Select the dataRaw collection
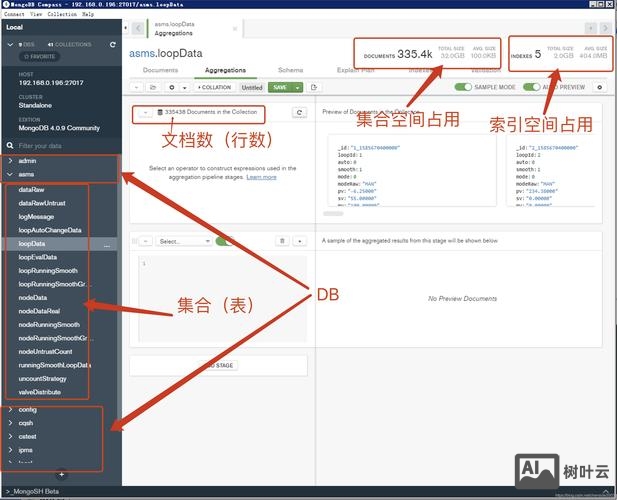This screenshot has height=500, width=617. click(31, 190)
